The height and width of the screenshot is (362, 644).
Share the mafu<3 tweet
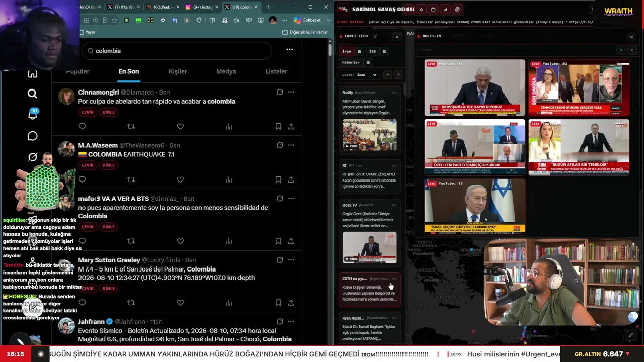tap(291, 241)
